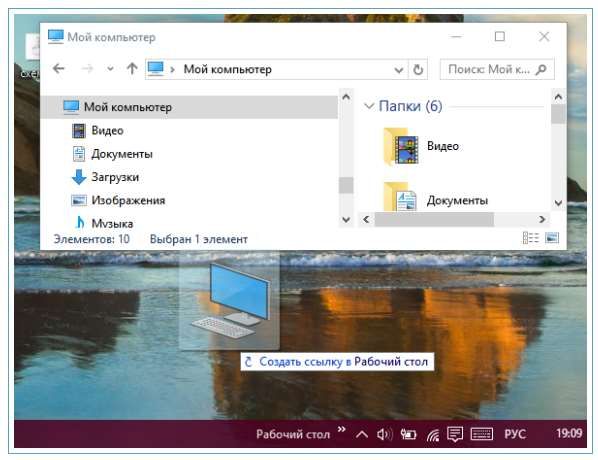Switch to large thumbnails view layout
This screenshot has width=598, height=460.
point(552,238)
